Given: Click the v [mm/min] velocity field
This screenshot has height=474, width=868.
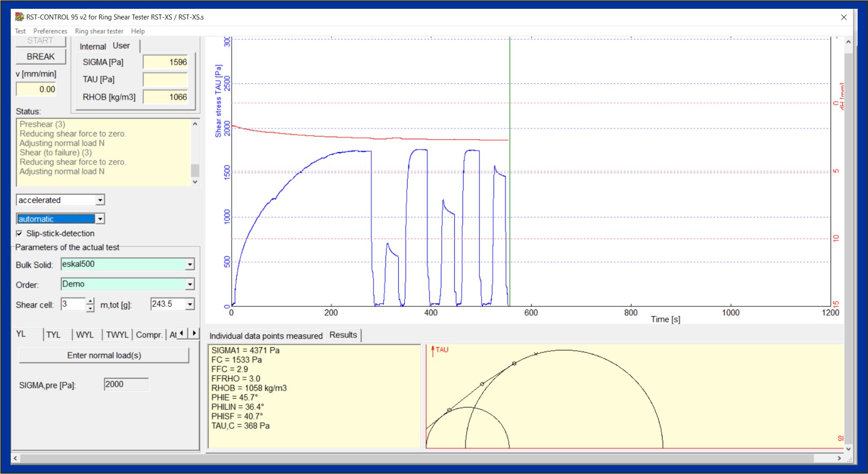Looking at the screenshot, I should 36,89.
